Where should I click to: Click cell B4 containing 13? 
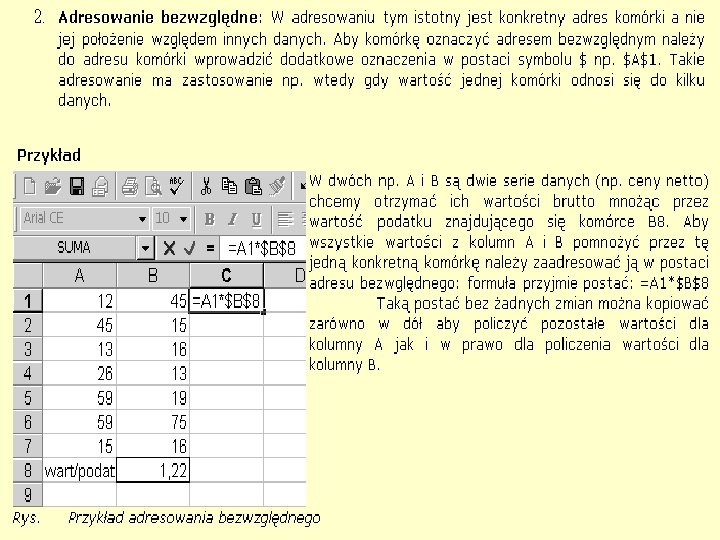point(153,373)
